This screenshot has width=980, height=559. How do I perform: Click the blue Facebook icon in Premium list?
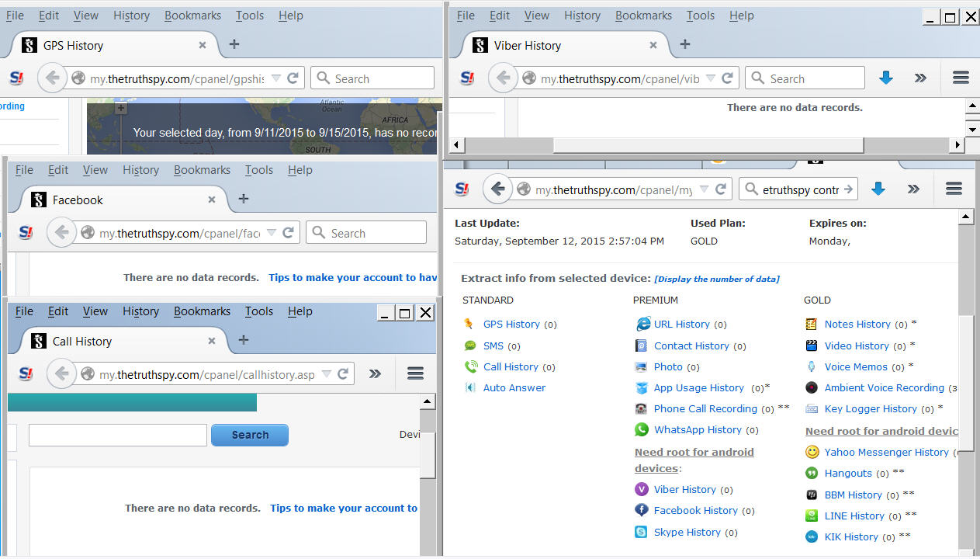point(641,510)
